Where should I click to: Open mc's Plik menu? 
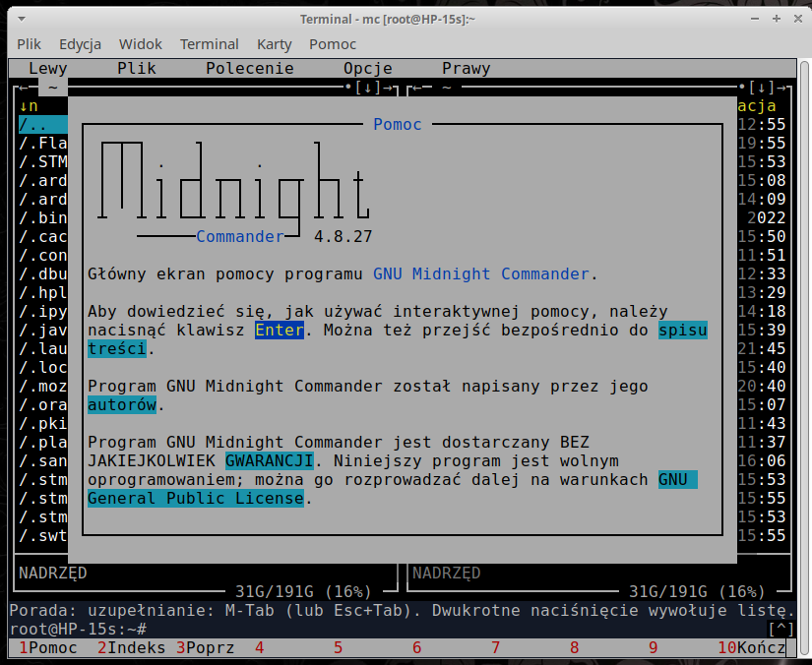tap(137, 68)
